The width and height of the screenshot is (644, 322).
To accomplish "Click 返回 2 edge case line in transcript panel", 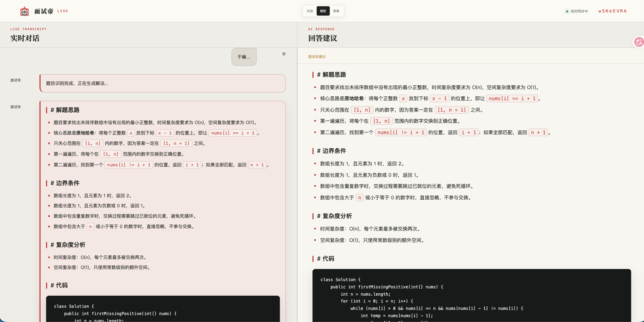I will [94, 195].
